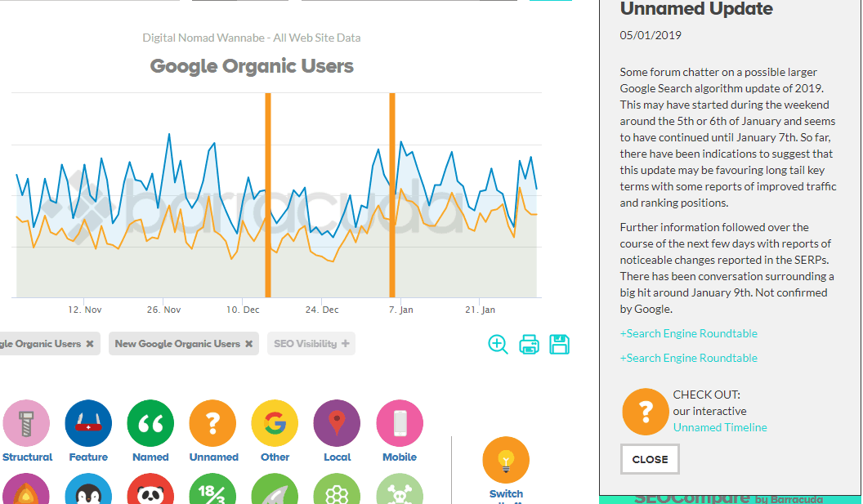This screenshot has height=504, width=863.
Task: Toggle Unnamed updates question-mark icon
Action: pos(212,424)
